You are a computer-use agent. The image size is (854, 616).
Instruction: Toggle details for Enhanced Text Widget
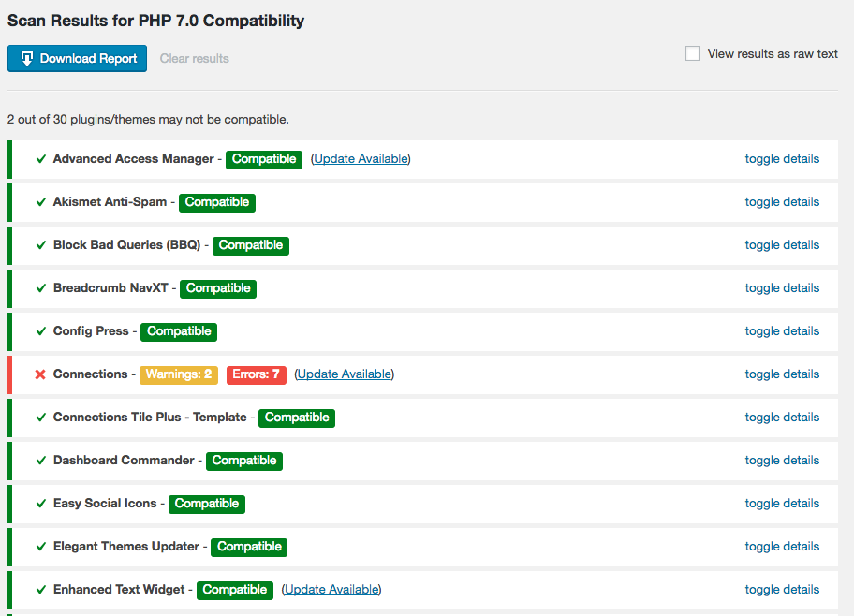782,589
